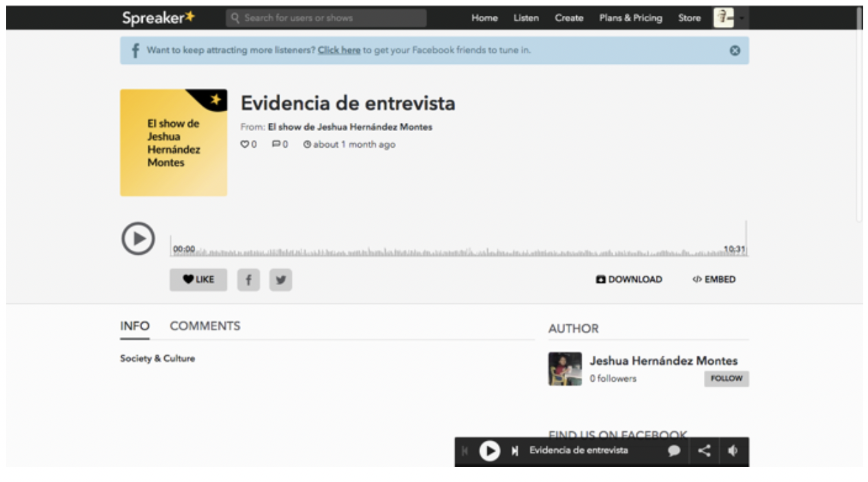This screenshot has height=482, width=868.
Task: Focus the search users or shows field
Action: coord(326,19)
